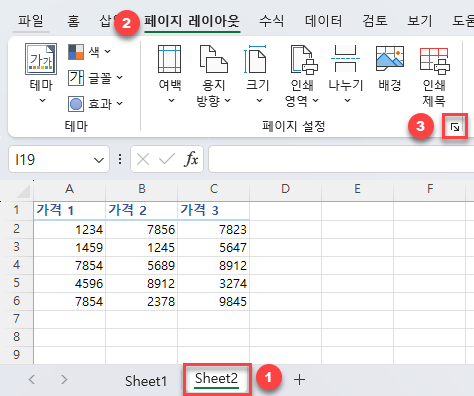Click the 나누기 (Breaks) icon
This screenshot has height=396, width=474.
coord(345,59)
